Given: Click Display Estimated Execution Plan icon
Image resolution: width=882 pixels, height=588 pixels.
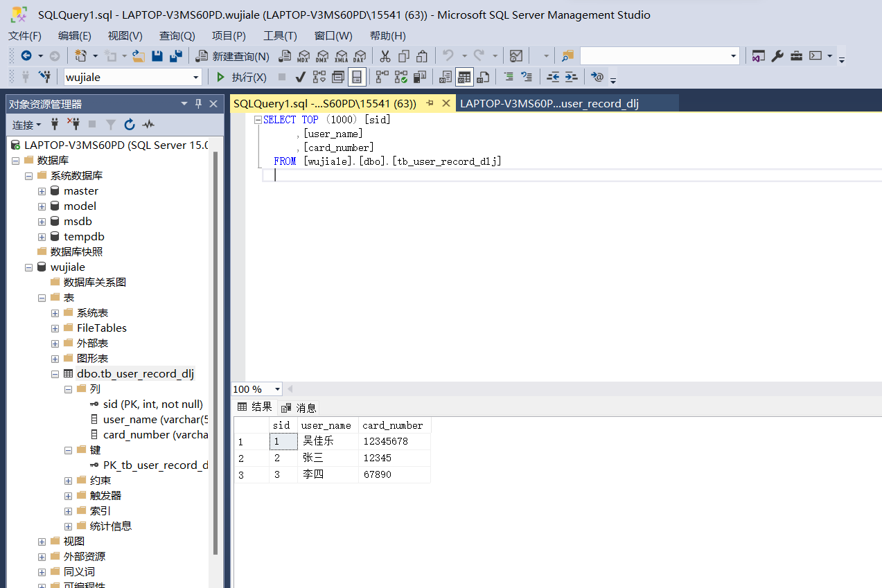Looking at the screenshot, I should point(319,77).
